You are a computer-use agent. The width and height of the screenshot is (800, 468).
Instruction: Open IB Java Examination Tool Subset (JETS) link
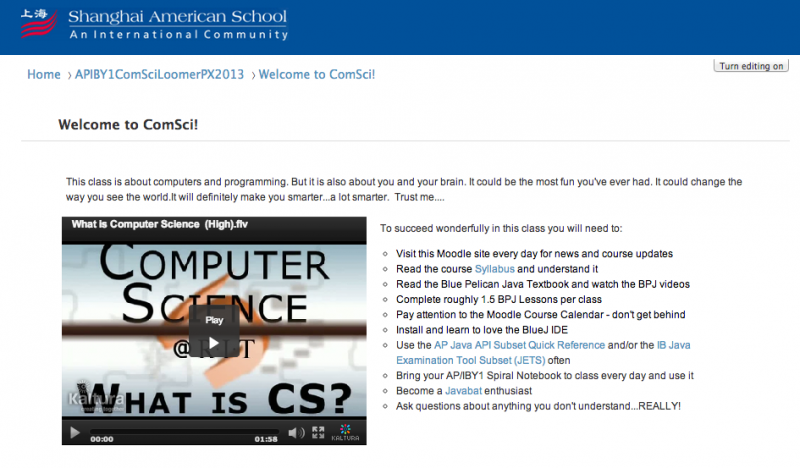tap(543, 353)
